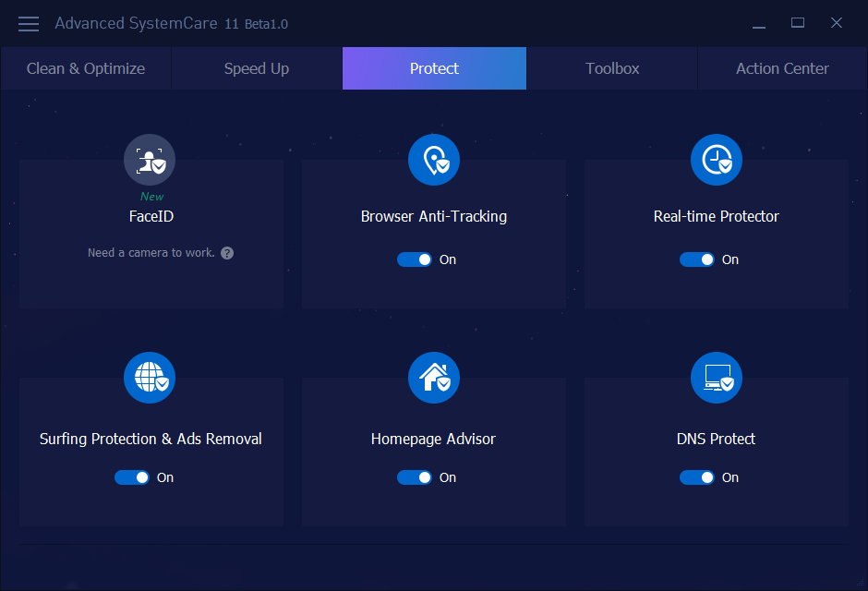Click the Homepage Advisor house icon
Image resolution: width=868 pixels, height=591 pixels.
click(434, 378)
